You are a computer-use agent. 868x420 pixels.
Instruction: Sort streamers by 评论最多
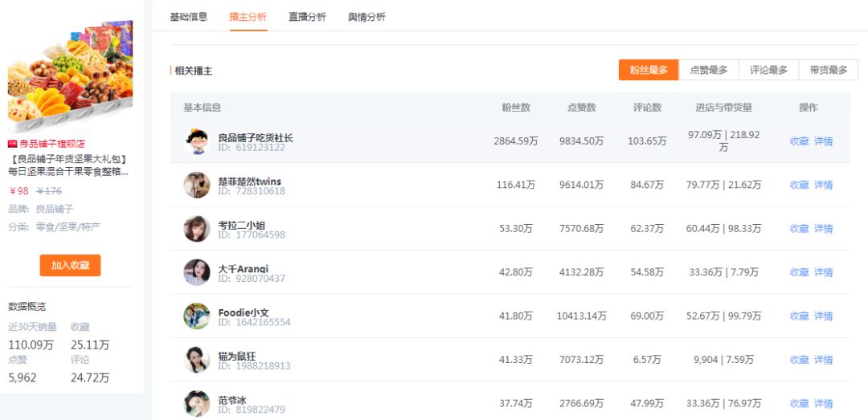[x=768, y=71]
